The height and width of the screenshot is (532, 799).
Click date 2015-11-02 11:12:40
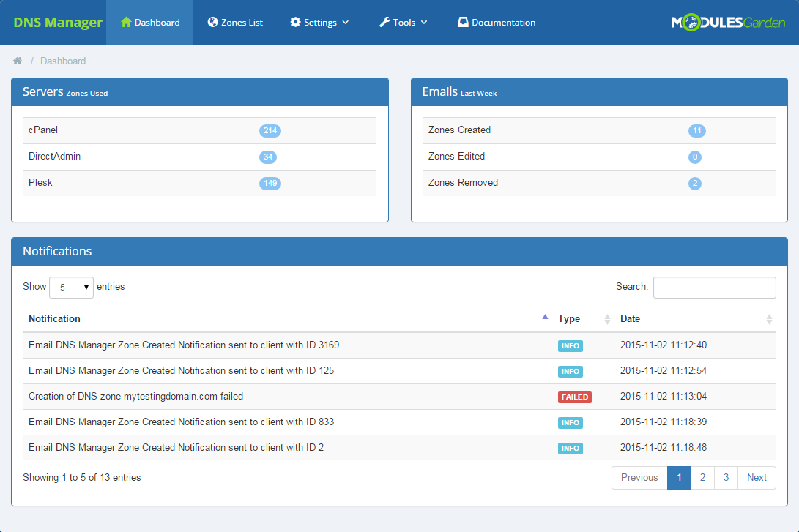click(x=664, y=345)
